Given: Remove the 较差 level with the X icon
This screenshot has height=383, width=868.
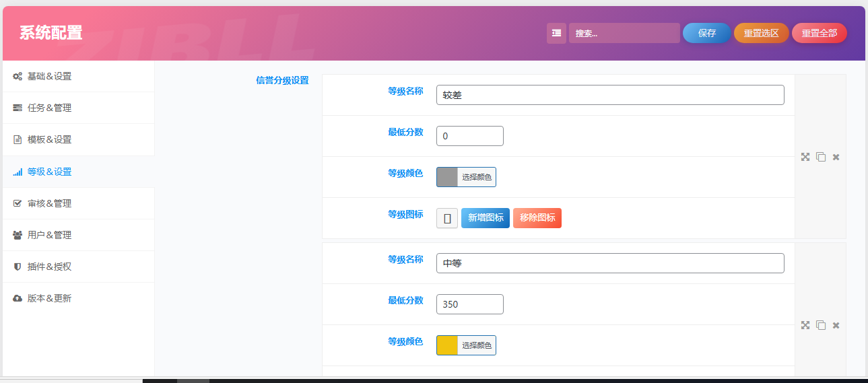Looking at the screenshot, I should tap(836, 157).
